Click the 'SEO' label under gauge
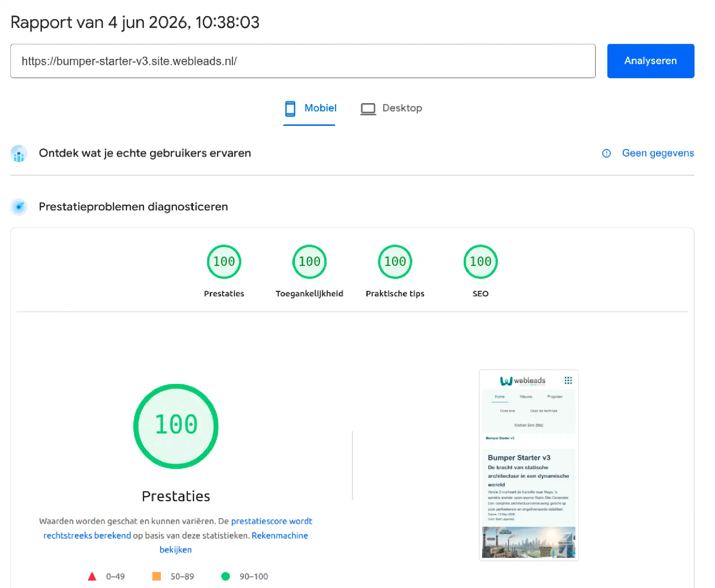The height and width of the screenshot is (588, 715). 480,293
